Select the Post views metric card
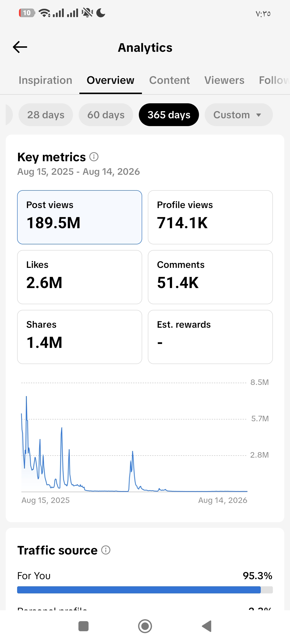Screen dimensions: 290x644 (x=80, y=217)
